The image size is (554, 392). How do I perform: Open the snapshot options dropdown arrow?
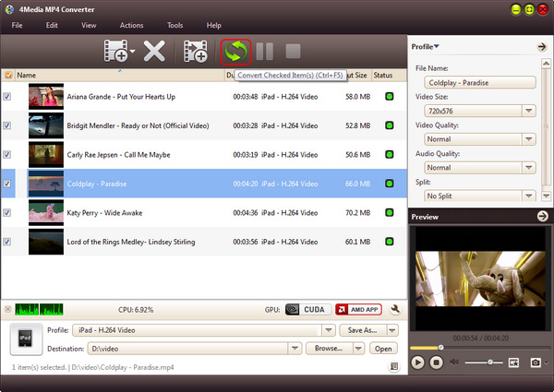pyautogui.click(x=547, y=362)
